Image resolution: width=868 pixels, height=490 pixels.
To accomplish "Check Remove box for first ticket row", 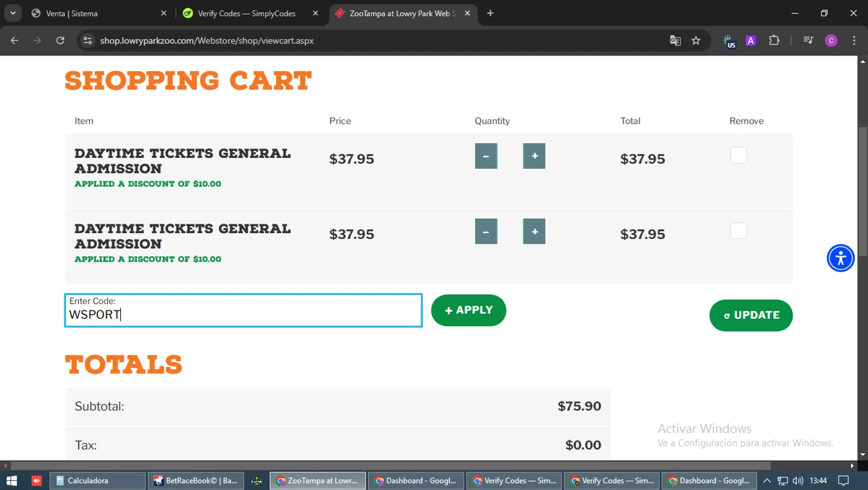I will (x=738, y=156).
